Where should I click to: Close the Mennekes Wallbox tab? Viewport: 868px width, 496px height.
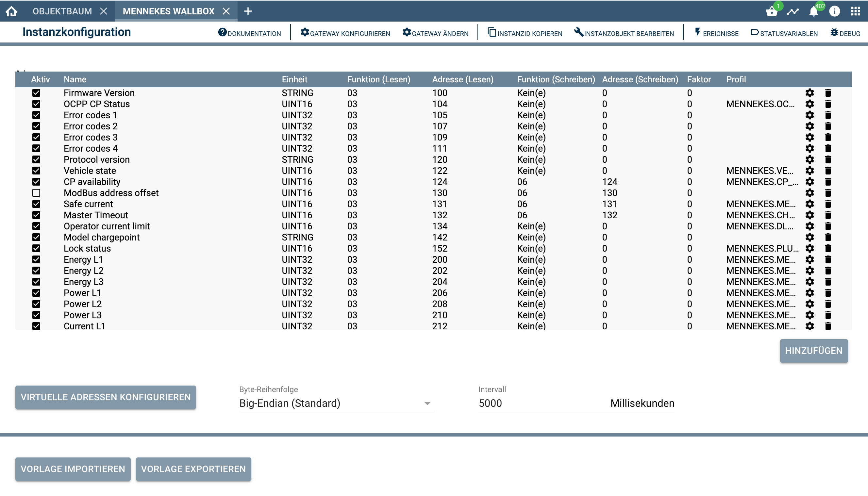pos(226,11)
